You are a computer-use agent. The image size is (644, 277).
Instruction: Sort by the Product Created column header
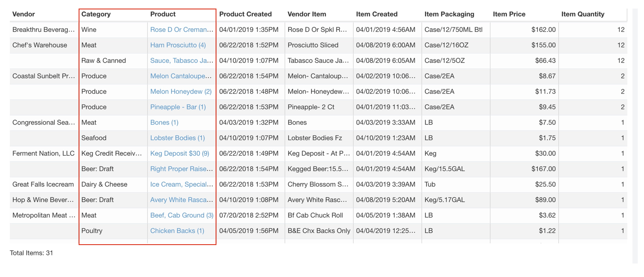point(245,14)
